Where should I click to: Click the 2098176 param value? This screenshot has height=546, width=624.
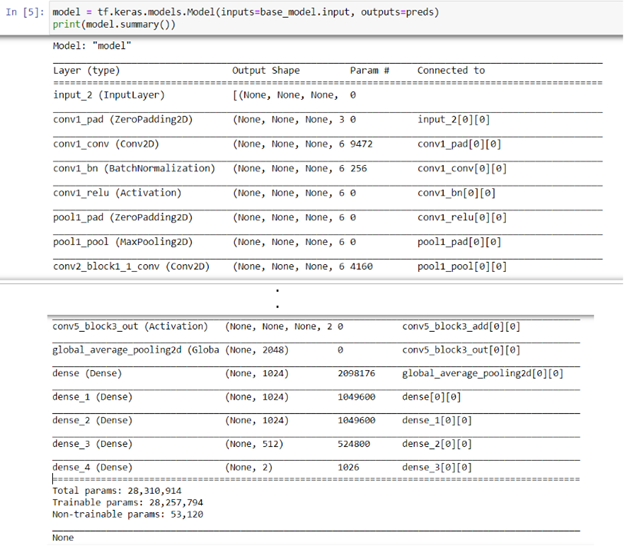356,374
